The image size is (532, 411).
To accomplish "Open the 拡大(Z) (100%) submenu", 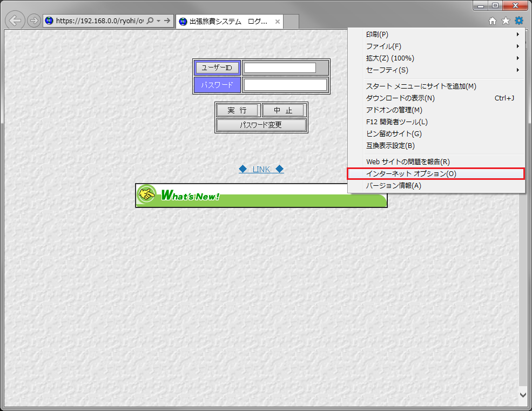I will coord(436,58).
